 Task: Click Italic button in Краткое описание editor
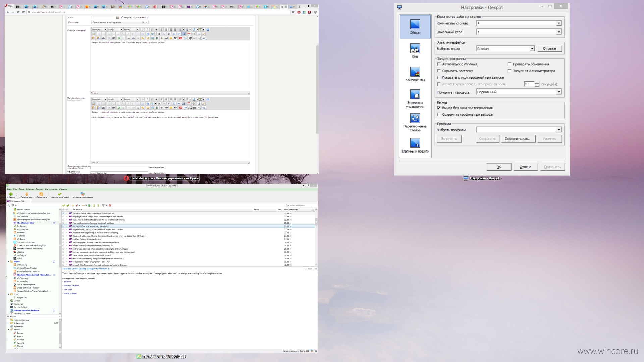click(147, 29)
